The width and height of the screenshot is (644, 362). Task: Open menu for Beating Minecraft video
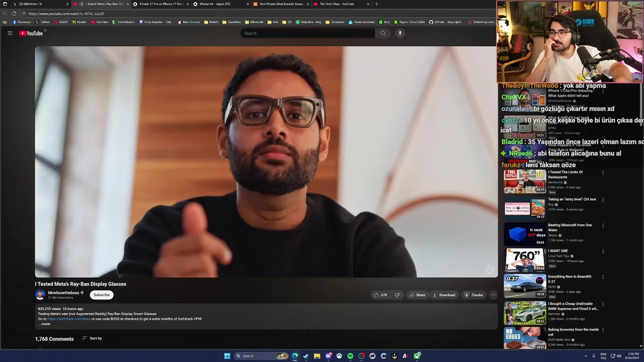click(603, 225)
